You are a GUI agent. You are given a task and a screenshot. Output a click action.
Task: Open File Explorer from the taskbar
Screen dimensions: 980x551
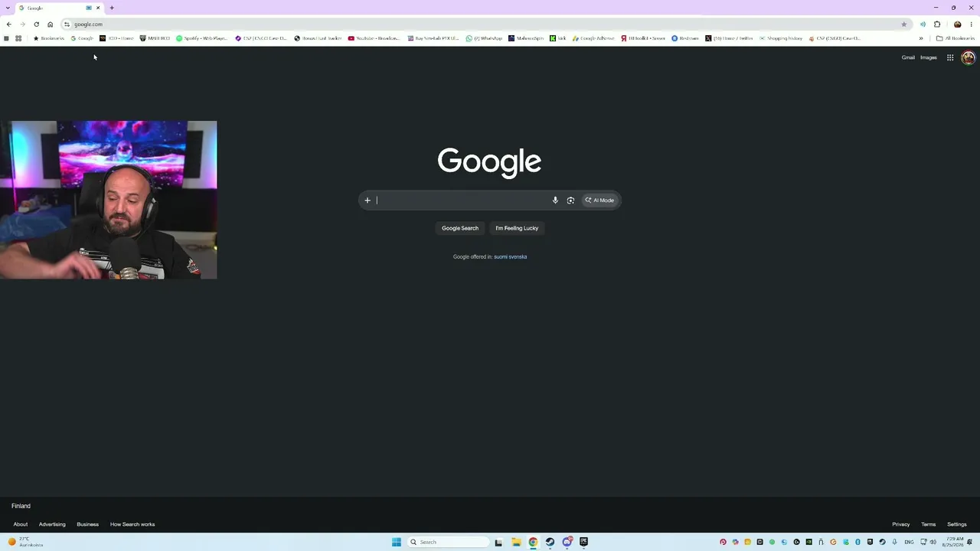point(516,542)
